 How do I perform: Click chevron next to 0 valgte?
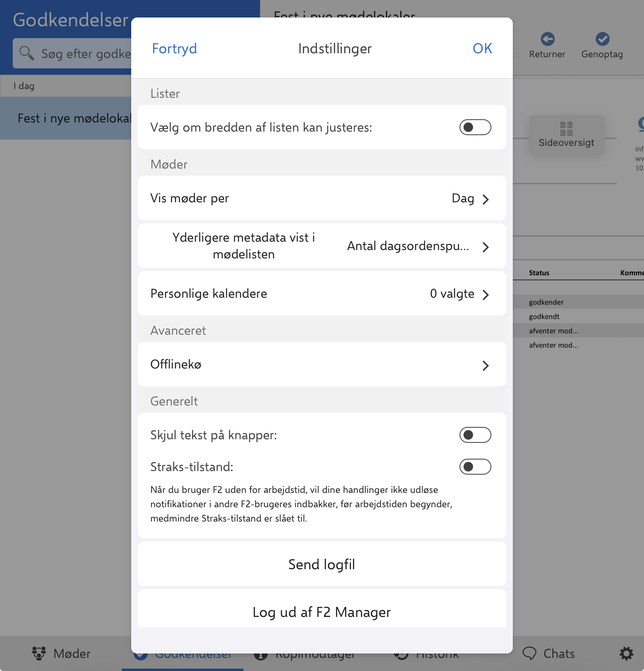tap(485, 295)
